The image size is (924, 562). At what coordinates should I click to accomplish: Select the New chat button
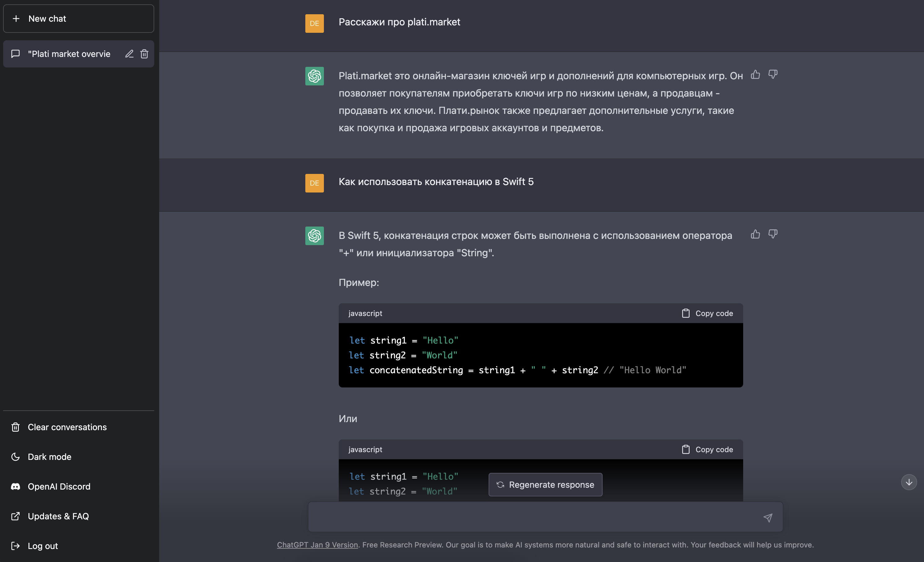(x=79, y=18)
